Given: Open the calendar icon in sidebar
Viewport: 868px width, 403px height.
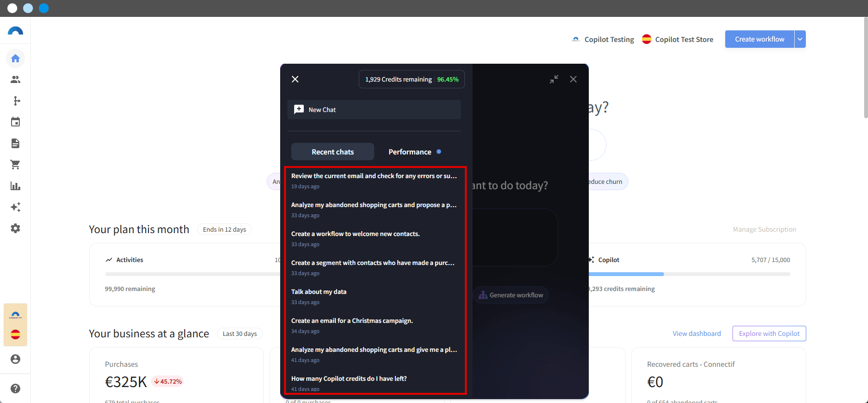Looking at the screenshot, I should tap(15, 122).
